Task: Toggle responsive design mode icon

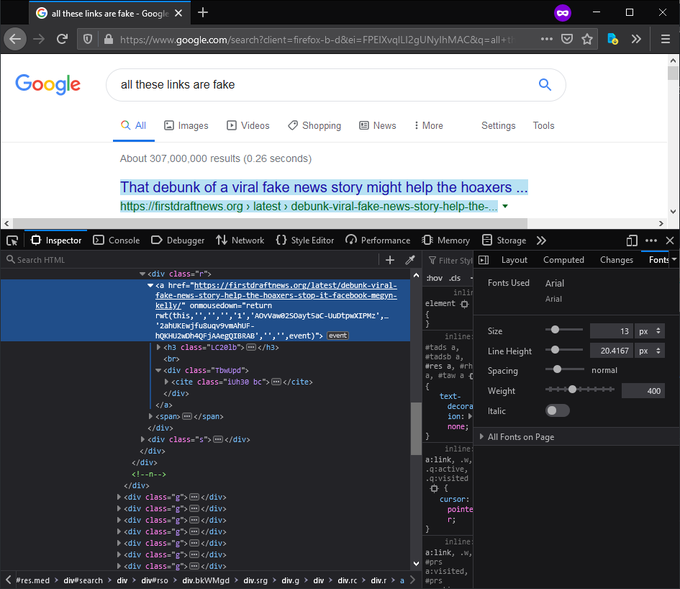Action: coord(632,240)
